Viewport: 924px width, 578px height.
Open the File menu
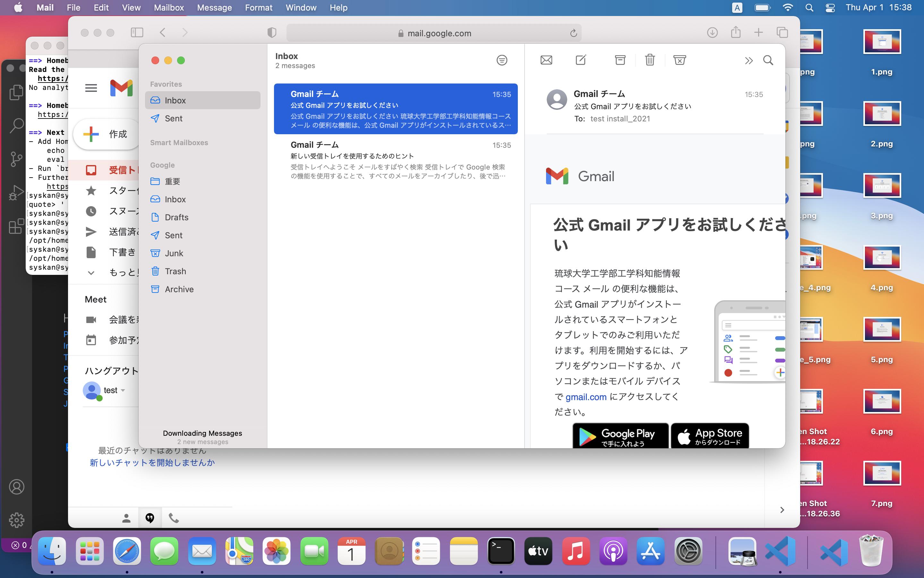[x=73, y=8]
